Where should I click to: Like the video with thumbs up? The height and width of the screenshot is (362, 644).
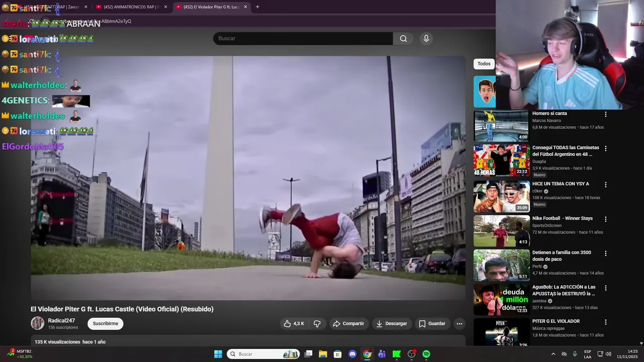[x=294, y=324]
